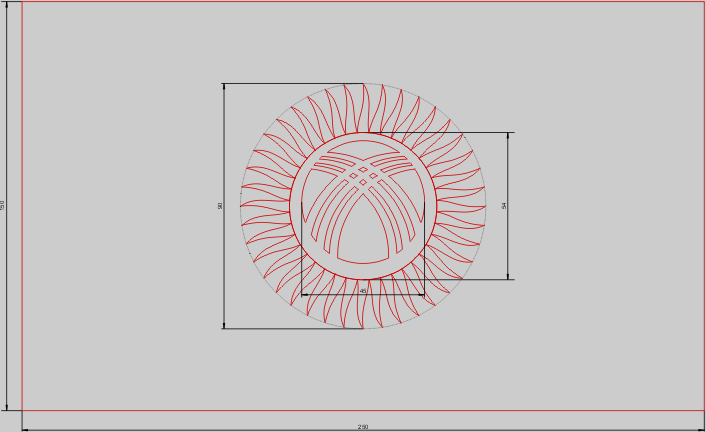Select the inner red ring circle
Screen dimensions: 706x432
tap(291, 206)
